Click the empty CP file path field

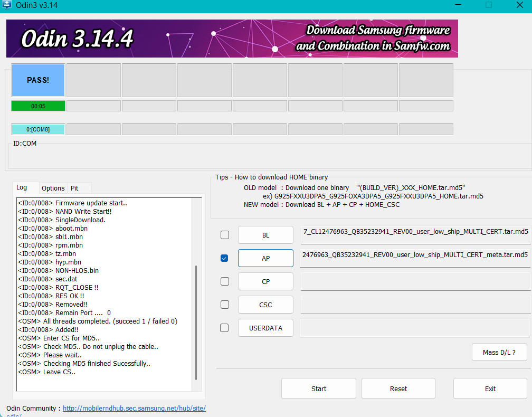(416, 281)
